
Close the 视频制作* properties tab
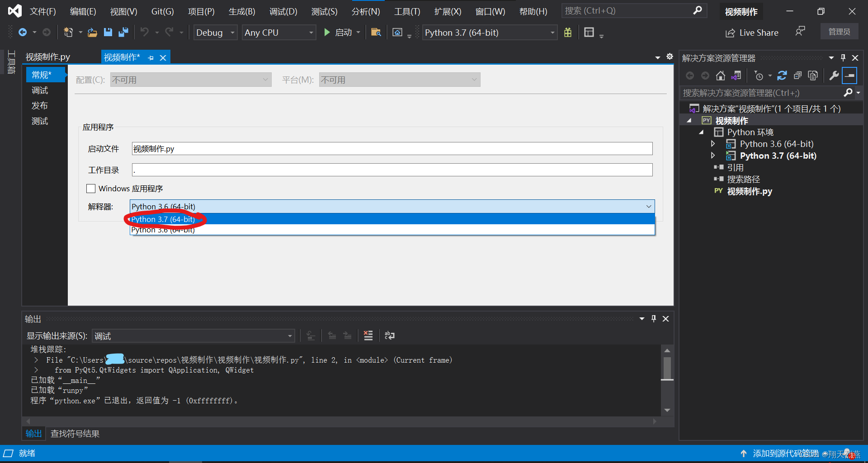click(163, 58)
